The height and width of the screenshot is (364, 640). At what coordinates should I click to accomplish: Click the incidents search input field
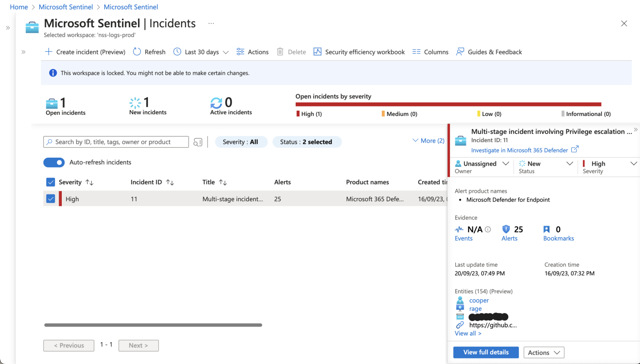[x=116, y=142]
